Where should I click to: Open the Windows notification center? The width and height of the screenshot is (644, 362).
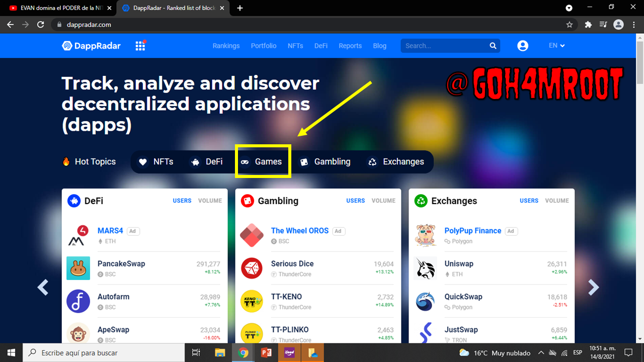click(629, 352)
